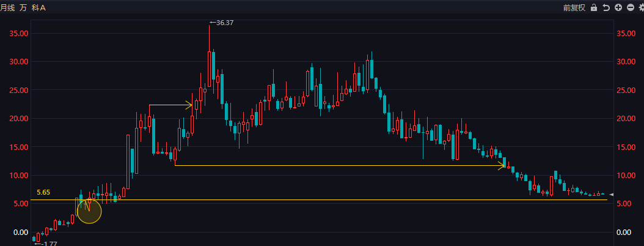Open the 前复权 adjustment dropdown
Viewport: 644px width, 246px height.
[x=574, y=7]
